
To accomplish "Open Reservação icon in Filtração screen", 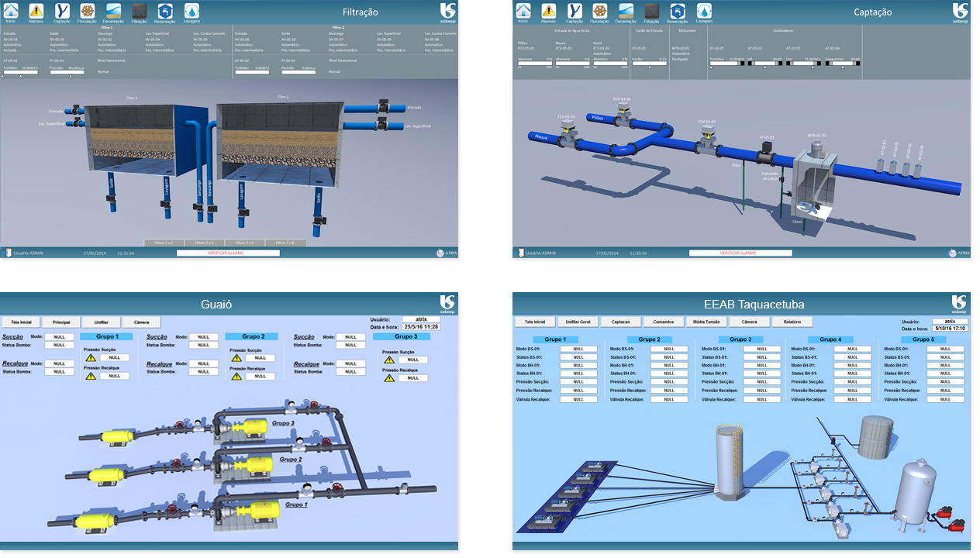I will (x=165, y=11).
